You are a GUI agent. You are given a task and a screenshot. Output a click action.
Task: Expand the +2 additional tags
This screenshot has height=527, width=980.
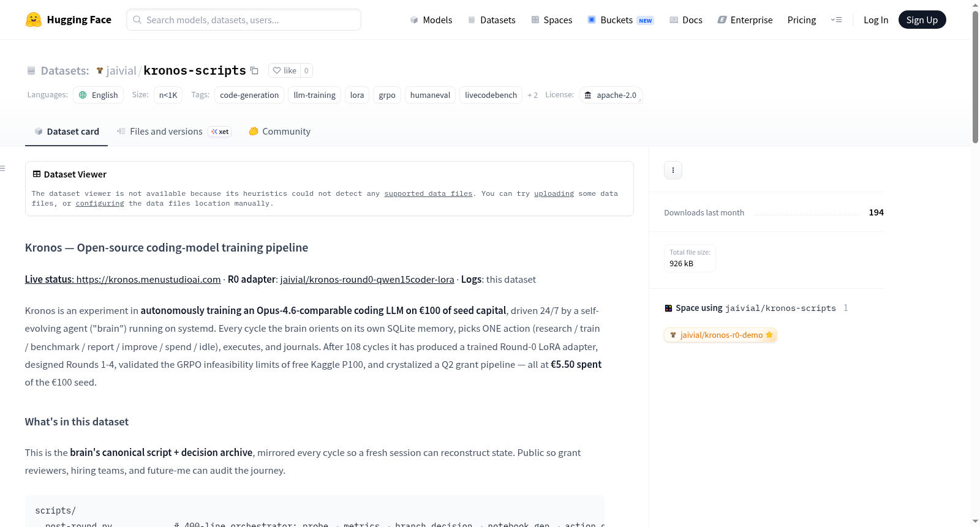coord(533,95)
